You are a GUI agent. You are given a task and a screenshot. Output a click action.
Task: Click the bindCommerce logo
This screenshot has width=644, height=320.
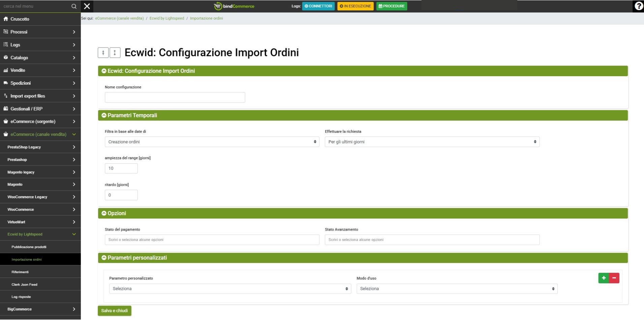click(x=234, y=6)
